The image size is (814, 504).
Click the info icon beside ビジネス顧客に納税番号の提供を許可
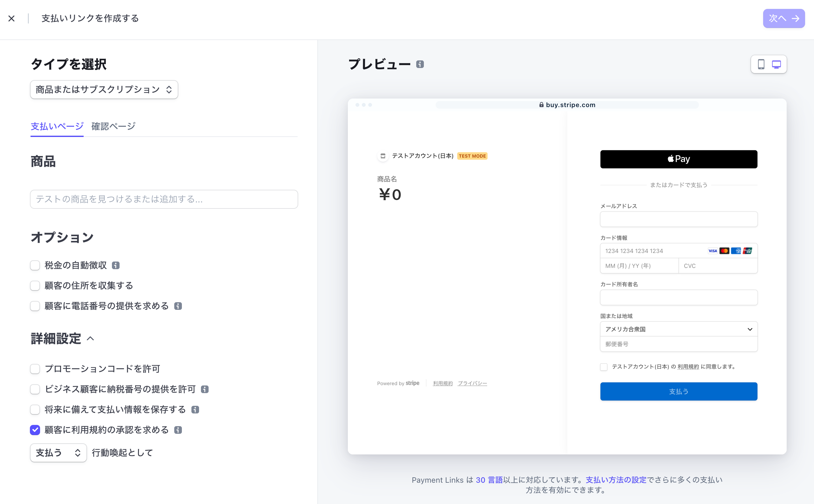[x=204, y=389]
